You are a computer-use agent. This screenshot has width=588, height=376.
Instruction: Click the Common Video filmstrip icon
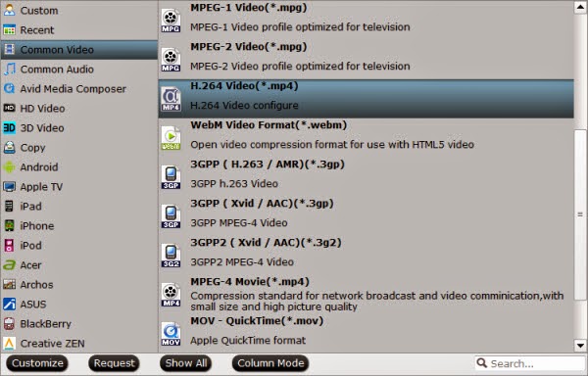click(x=10, y=49)
